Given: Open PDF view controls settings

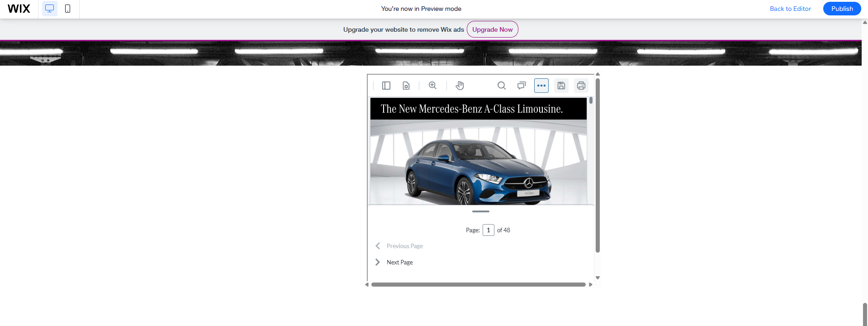Looking at the screenshot, I should [406, 86].
